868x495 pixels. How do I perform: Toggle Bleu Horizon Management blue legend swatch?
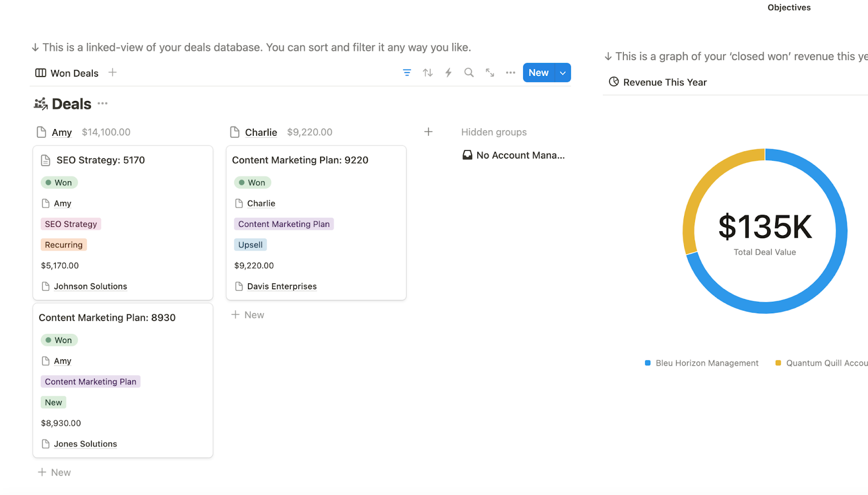tap(648, 363)
